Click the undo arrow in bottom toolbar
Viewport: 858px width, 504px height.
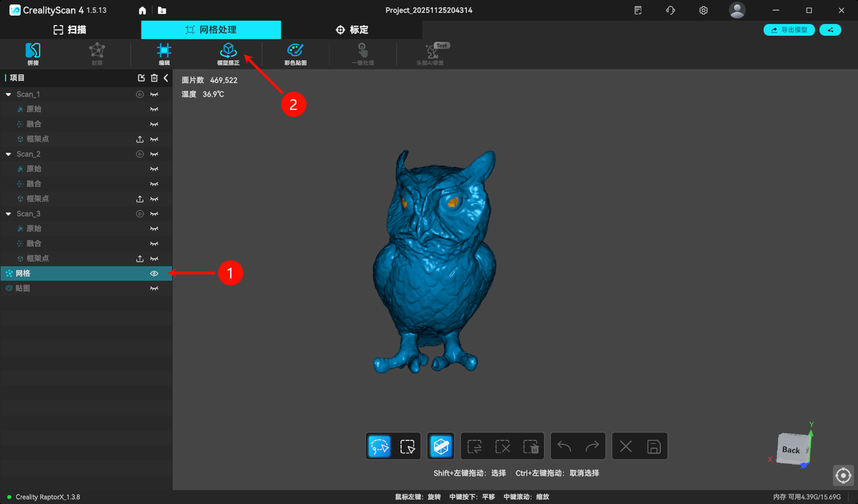[564, 446]
